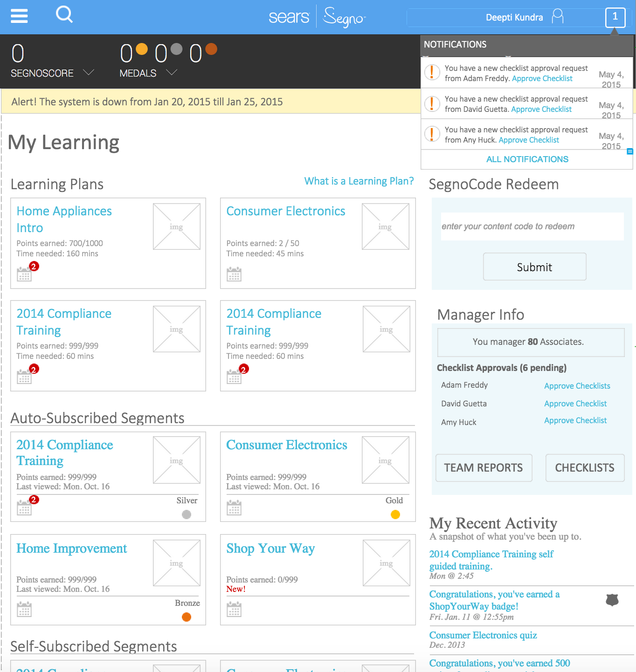636x672 pixels.
Task: Open calendar icon on gold Consumer Electronics segment
Action: [x=234, y=507]
